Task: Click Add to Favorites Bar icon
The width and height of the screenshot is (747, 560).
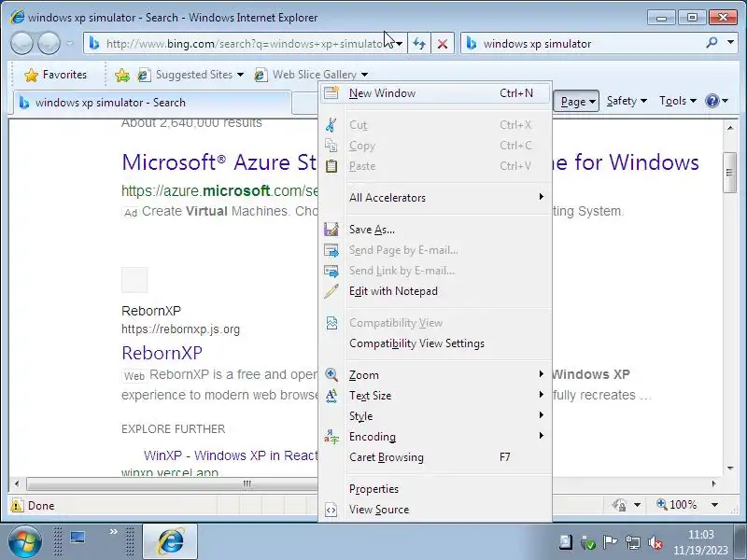Action: [x=122, y=75]
